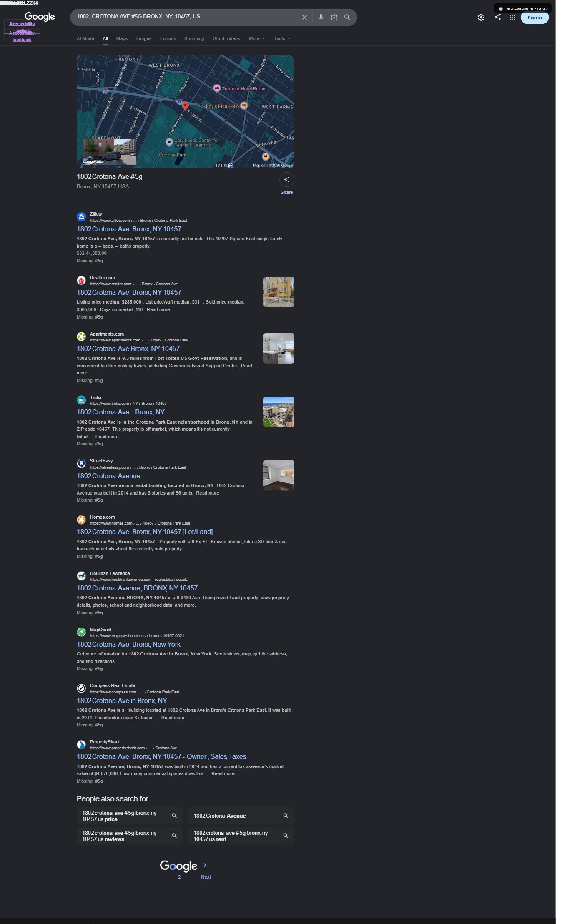
Task: Expand the More dropdown in search tabs
Action: 256,38
